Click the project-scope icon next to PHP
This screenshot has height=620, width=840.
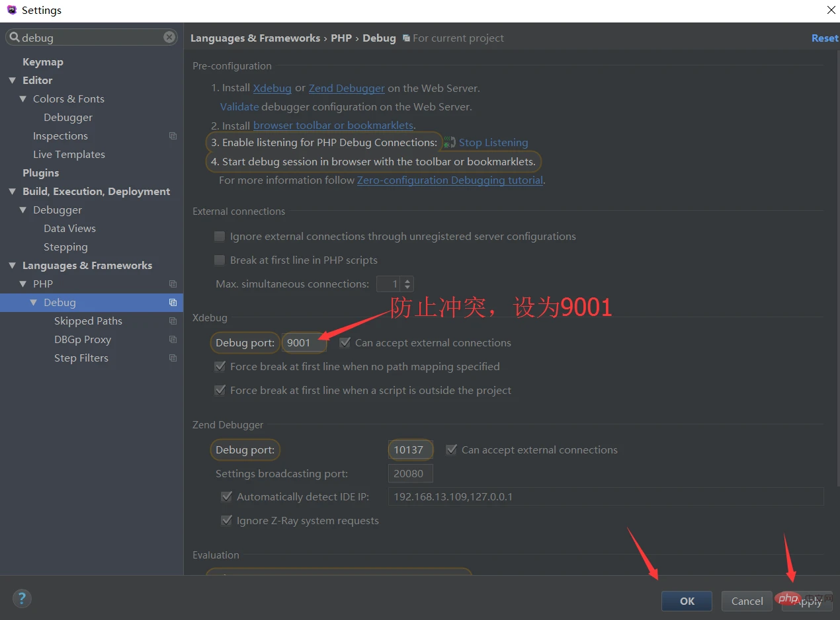pyautogui.click(x=173, y=284)
